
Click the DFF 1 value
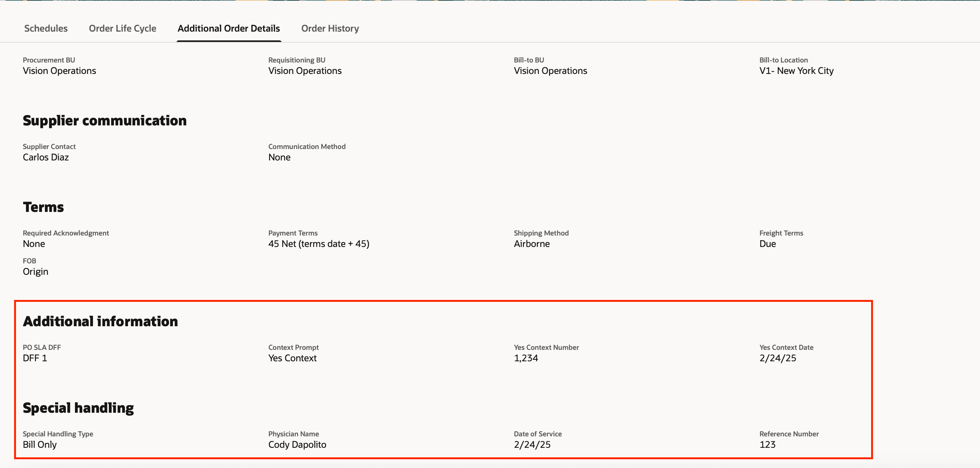pyautogui.click(x=35, y=358)
